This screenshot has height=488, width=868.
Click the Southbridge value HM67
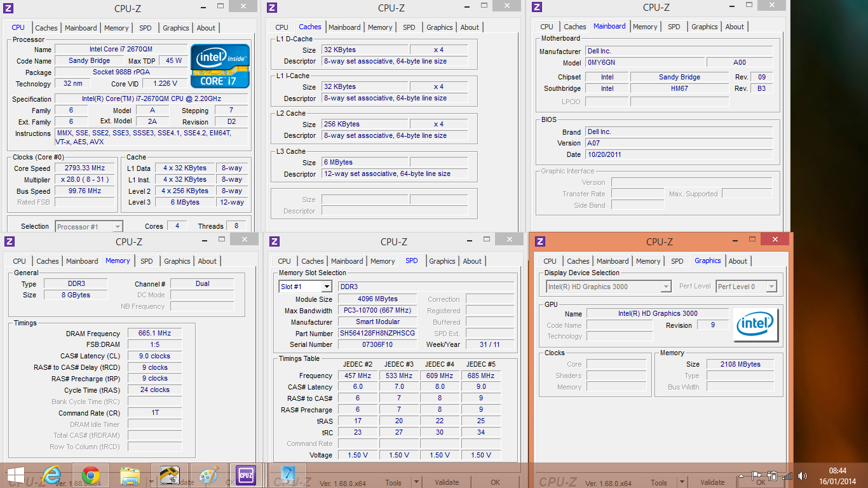pos(680,88)
